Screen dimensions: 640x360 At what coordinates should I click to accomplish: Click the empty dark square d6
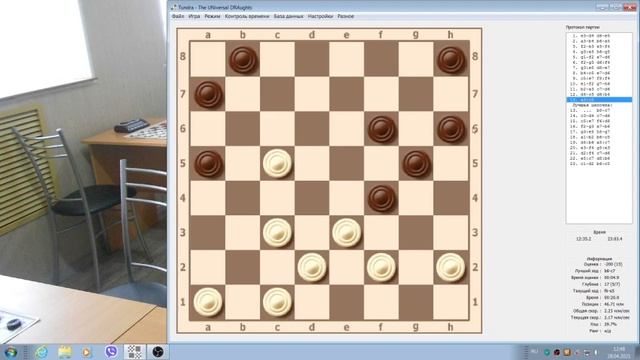pyautogui.click(x=312, y=129)
